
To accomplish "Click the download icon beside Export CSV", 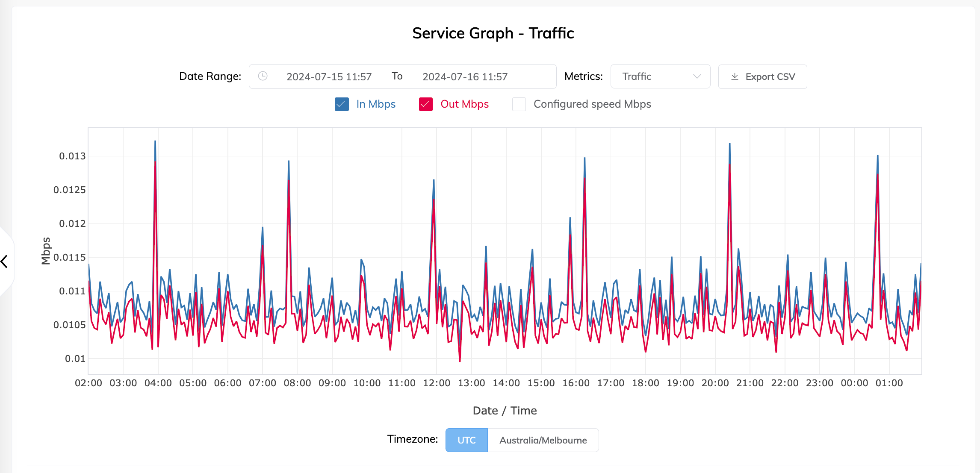I will pyautogui.click(x=735, y=76).
